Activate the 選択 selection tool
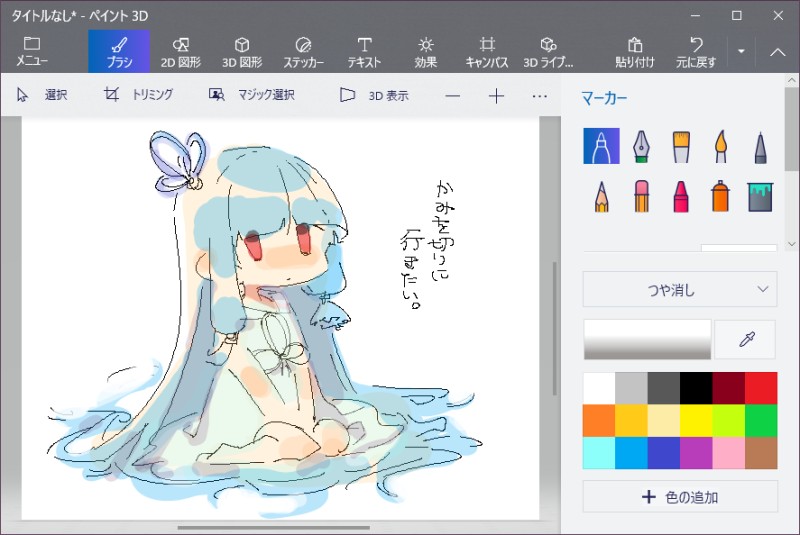The height and width of the screenshot is (535, 800). point(42,95)
